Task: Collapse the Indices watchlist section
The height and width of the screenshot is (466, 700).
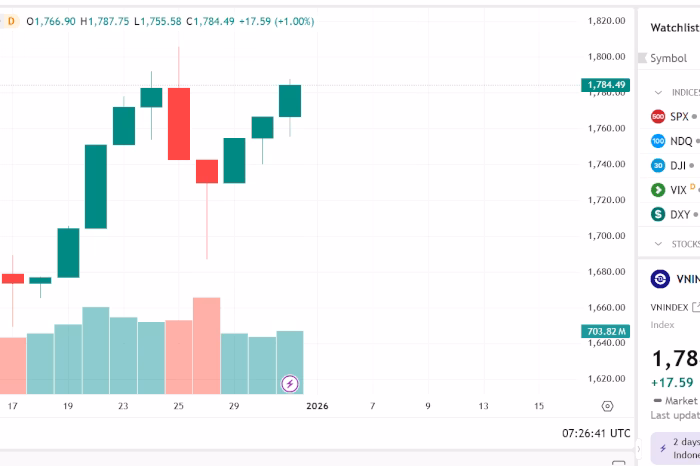Action: pos(658,92)
